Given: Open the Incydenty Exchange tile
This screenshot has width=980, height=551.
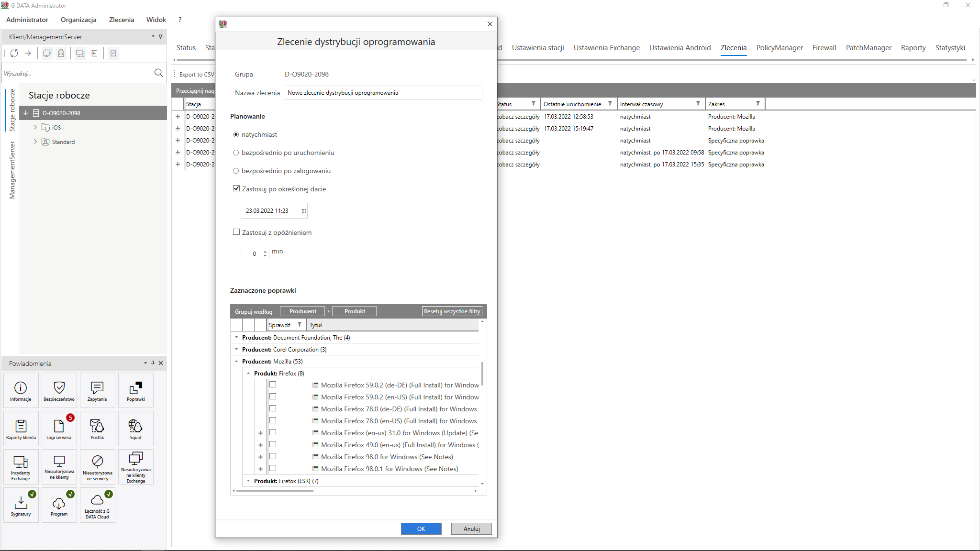Looking at the screenshot, I should (21, 467).
